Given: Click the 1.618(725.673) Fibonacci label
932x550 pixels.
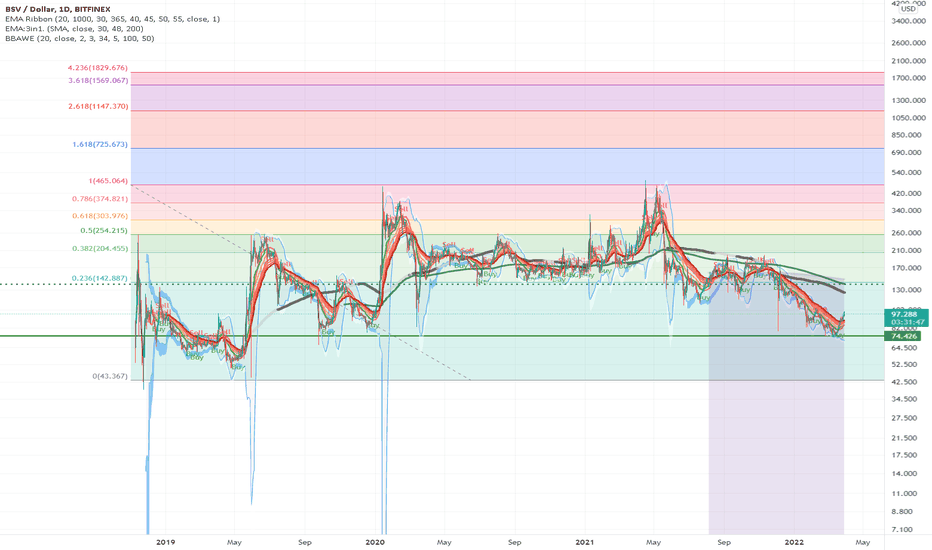Looking at the screenshot, I should point(100,144).
